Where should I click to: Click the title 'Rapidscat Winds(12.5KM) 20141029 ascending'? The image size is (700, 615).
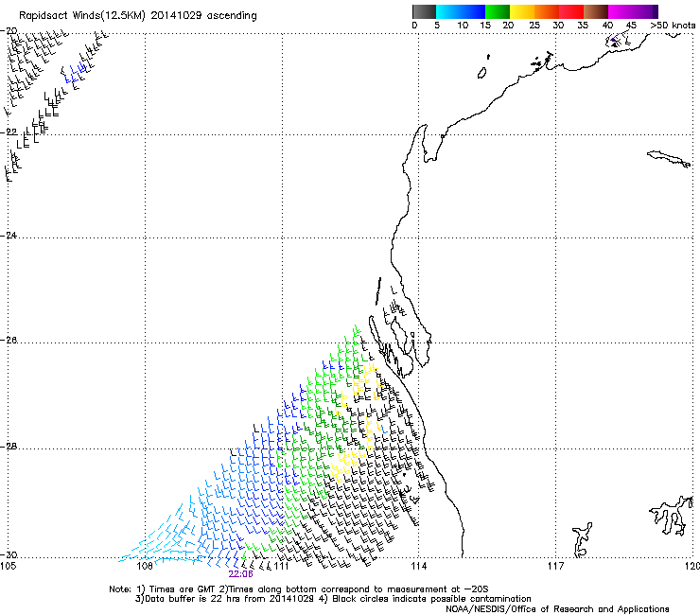138,16
